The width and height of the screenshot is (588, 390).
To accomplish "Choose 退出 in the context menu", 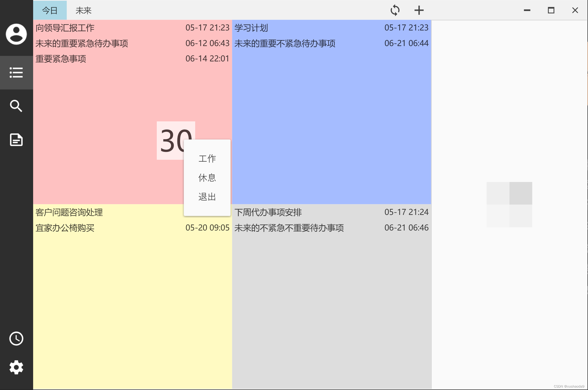I will [207, 197].
